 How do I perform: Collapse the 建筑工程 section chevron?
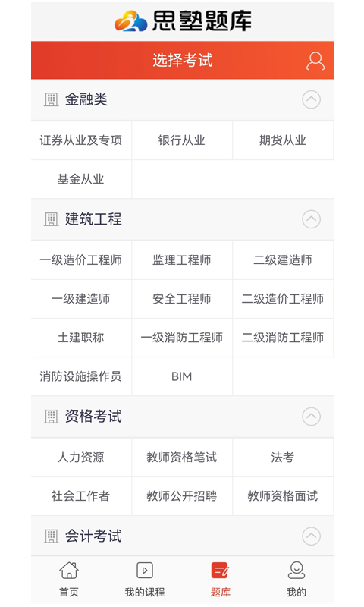311,219
